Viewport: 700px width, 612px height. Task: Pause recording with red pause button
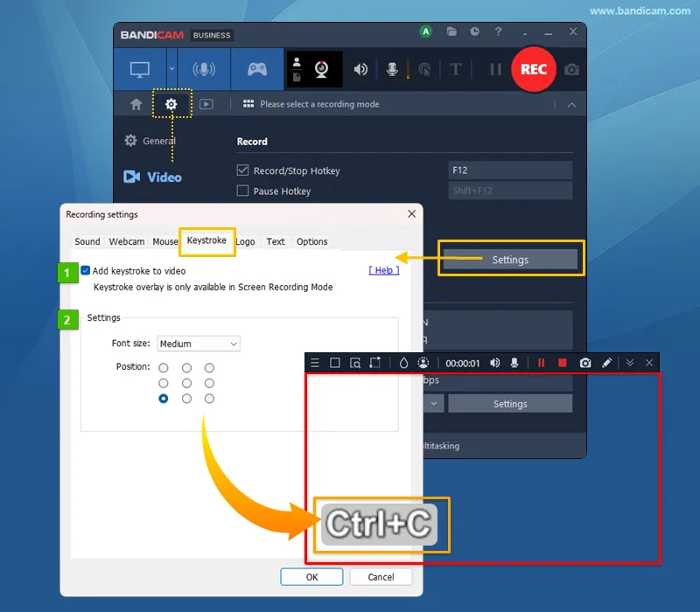(x=541, y=363)
